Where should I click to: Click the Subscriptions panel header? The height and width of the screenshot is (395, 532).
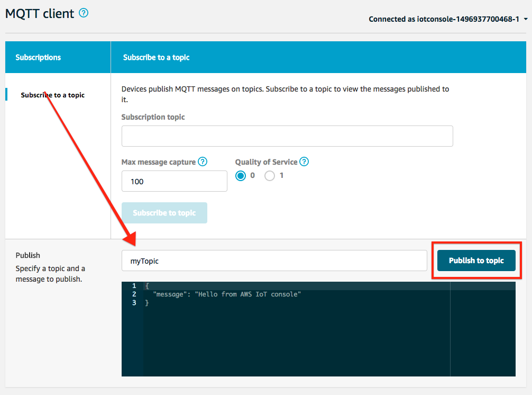37,57
